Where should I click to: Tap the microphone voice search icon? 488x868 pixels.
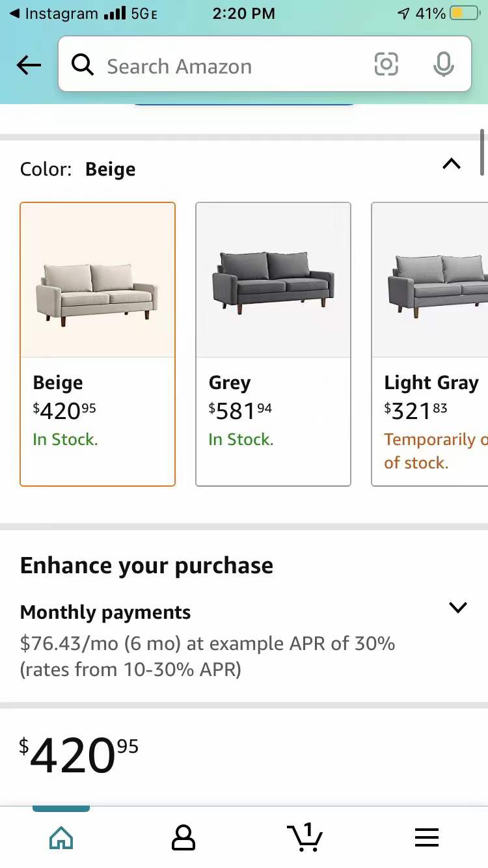click(443, 64)
